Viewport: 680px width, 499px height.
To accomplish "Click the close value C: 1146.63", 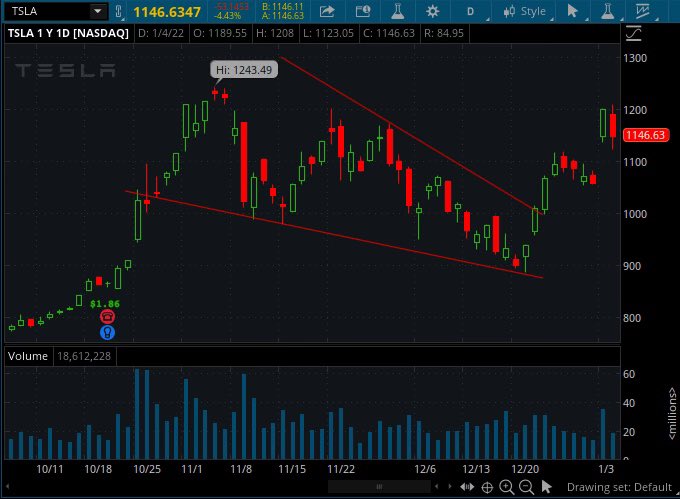I will [389, 33].
